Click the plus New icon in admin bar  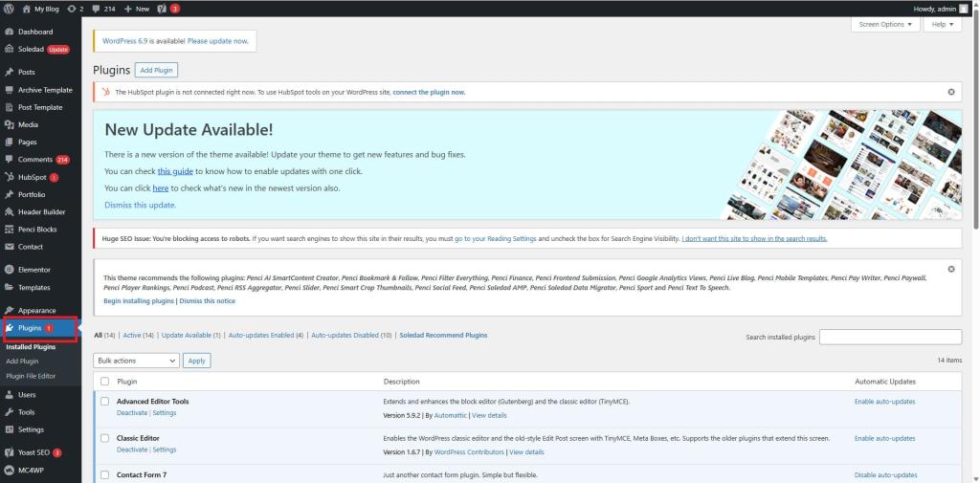pyautogui.click(x=128, y=9)
